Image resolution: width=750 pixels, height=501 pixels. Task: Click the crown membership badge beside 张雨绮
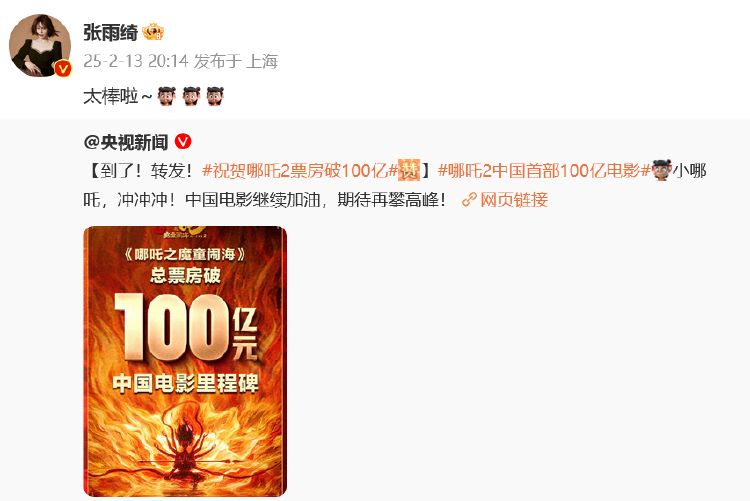click(153, 32)
